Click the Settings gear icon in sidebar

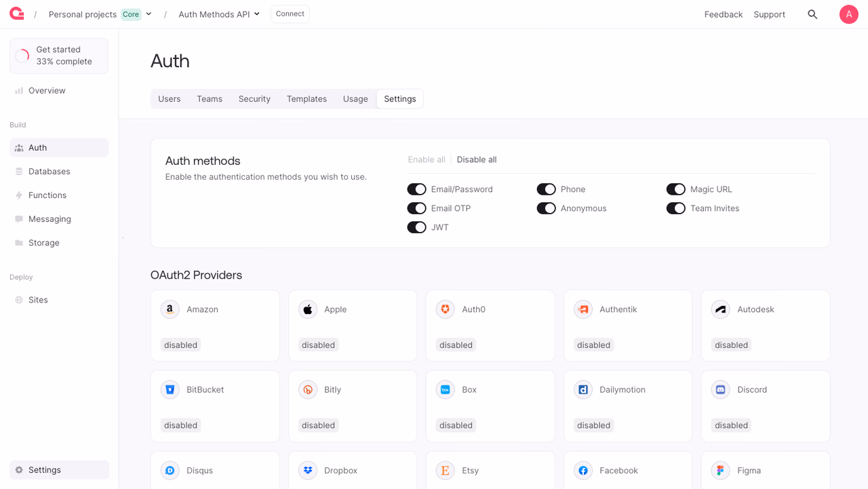point(19,470)
